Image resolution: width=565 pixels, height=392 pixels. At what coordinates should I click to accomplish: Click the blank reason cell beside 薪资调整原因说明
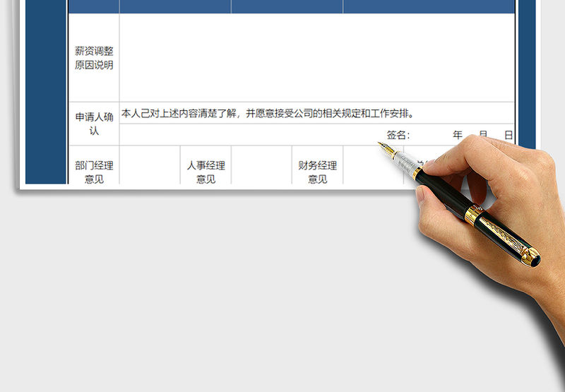click(x=316, y=58)
